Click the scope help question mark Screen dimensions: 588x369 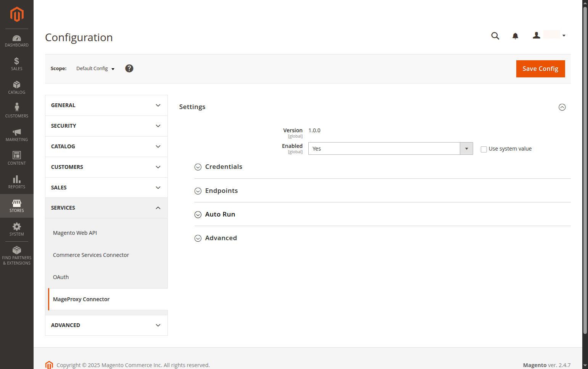[x=129, y=68]
